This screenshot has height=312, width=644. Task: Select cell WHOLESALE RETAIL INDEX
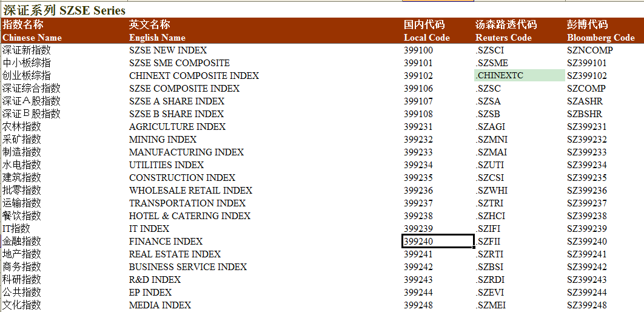click(190, 191)
